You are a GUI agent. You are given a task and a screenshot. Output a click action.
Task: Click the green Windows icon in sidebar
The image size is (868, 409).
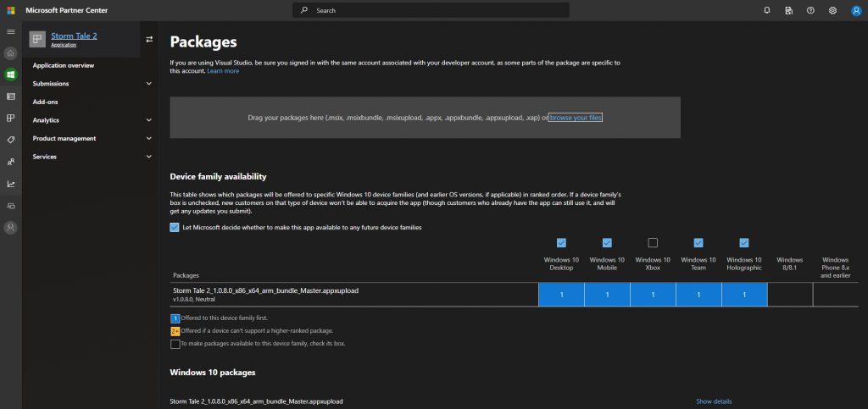click(11, 75)
